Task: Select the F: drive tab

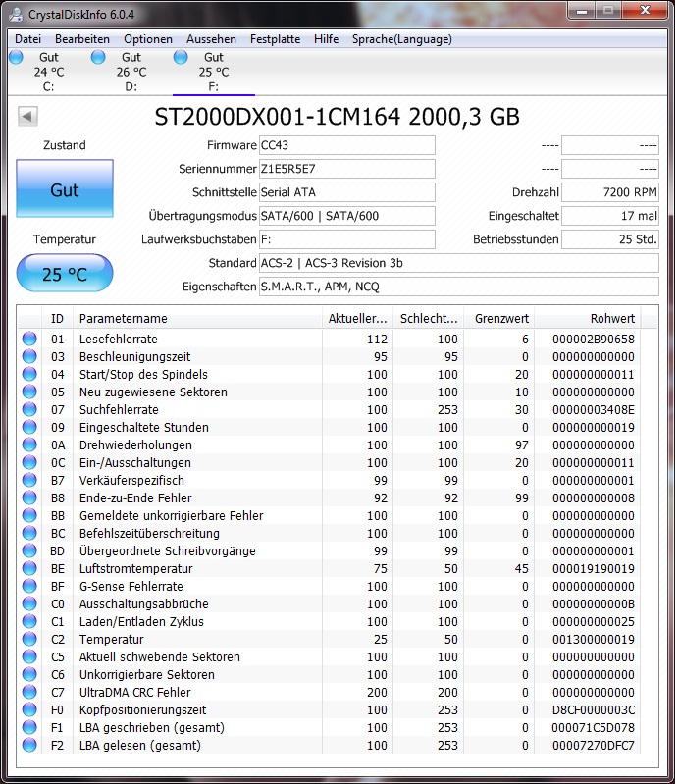Action: pos(214,72)
